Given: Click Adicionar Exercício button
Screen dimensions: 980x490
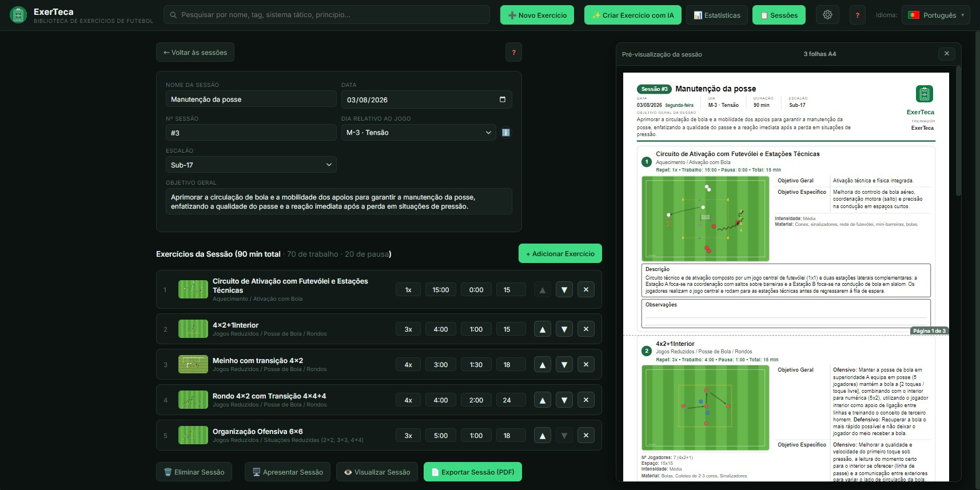Looking at the screenshot, I should click(560, 254).
